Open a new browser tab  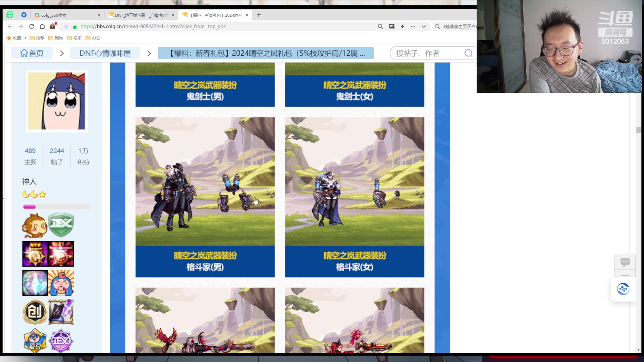pyautogui.click(x=259, y=15)
